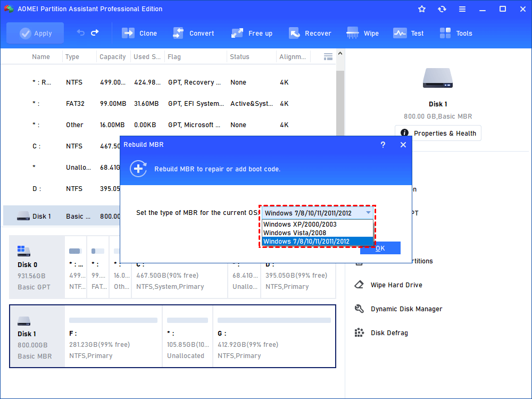The width and height of the screenshot is (532, 399).
Task: Click the Disk Defrag icon
Action: click(x=359, y=332)
